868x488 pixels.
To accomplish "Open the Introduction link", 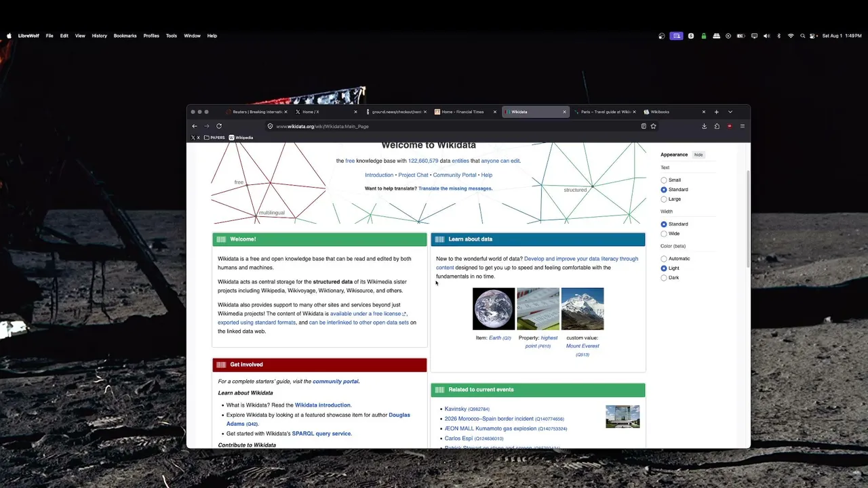I will (x=379, y=175).
